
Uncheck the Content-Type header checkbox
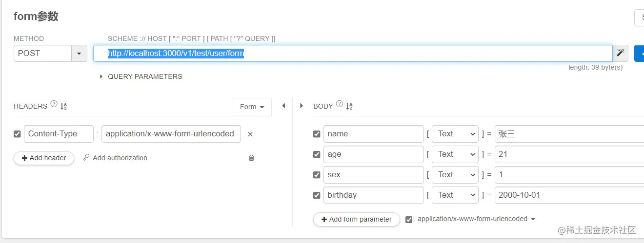click(x=18, y=134)
